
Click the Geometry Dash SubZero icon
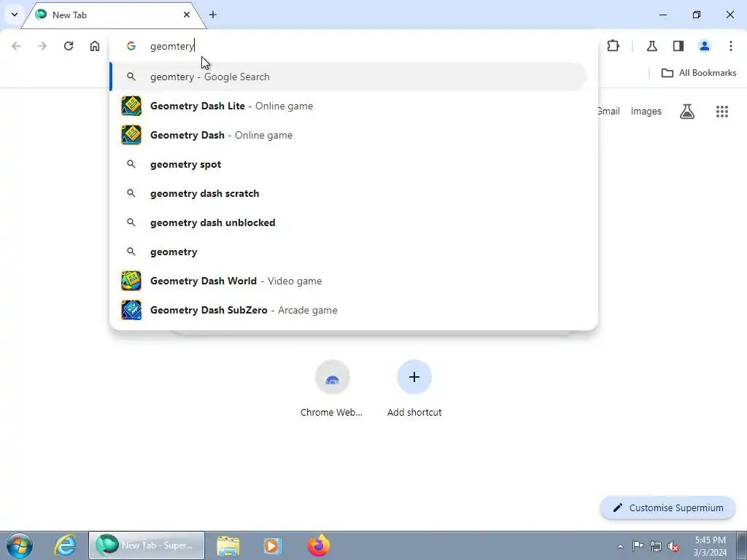(x=131, y=310)
